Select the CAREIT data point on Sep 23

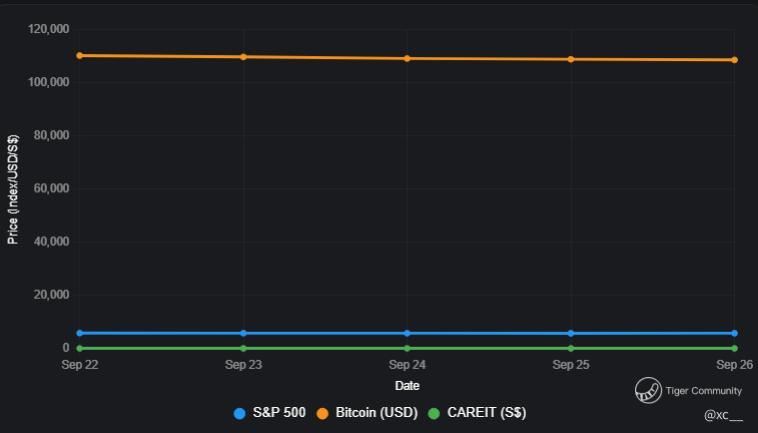(x=243, y=348)
